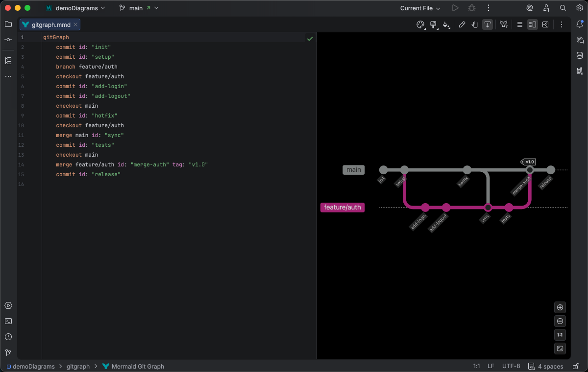
Task: Open run toolbar more actions
Action: [488, 8]
